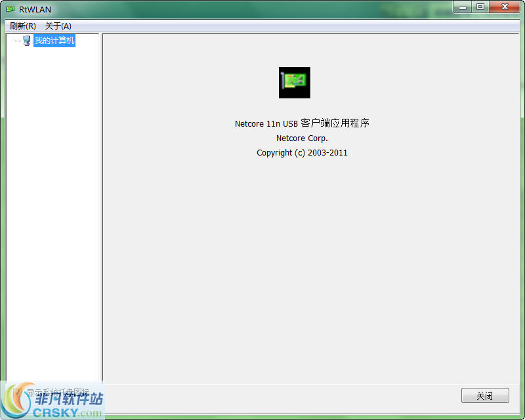Close the window with the red X
This screenshot has width=525, height=420.
tap(505, 7)
